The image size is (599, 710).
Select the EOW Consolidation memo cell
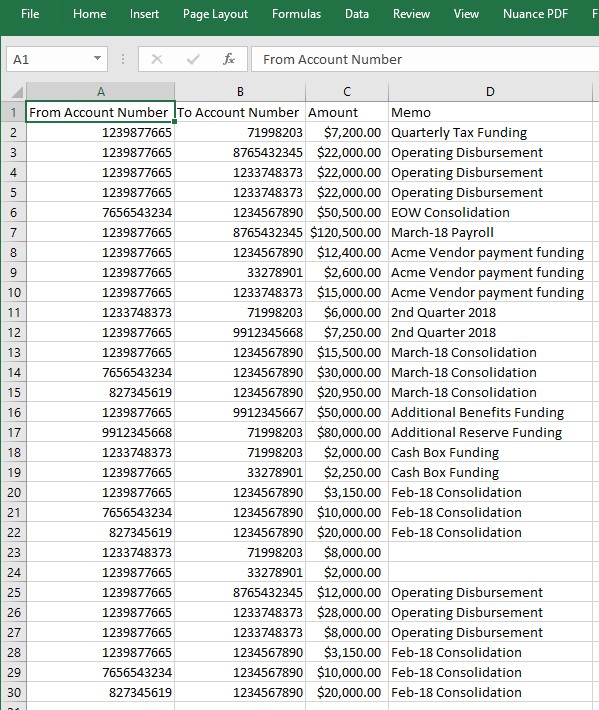(490, 212)
